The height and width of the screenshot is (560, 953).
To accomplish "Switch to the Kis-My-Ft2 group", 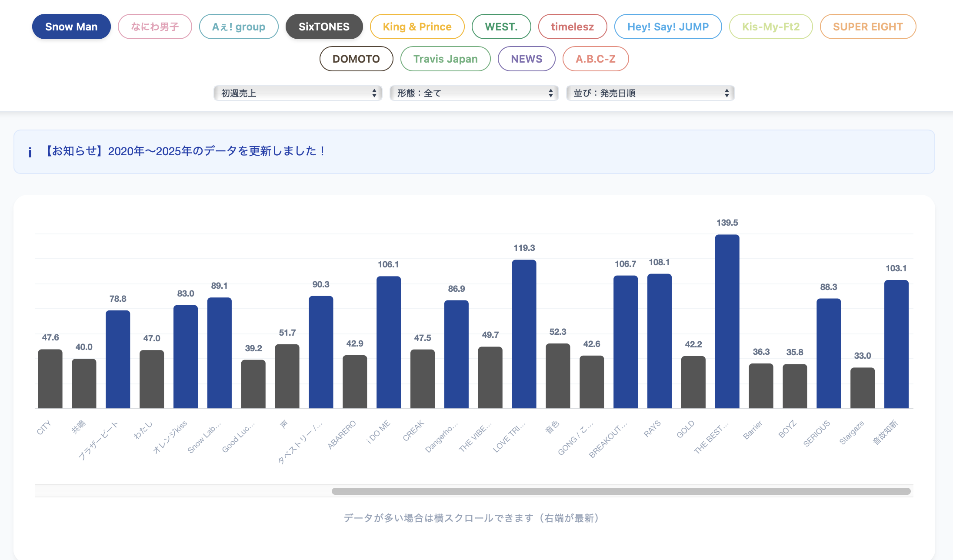I will (770, 27).
